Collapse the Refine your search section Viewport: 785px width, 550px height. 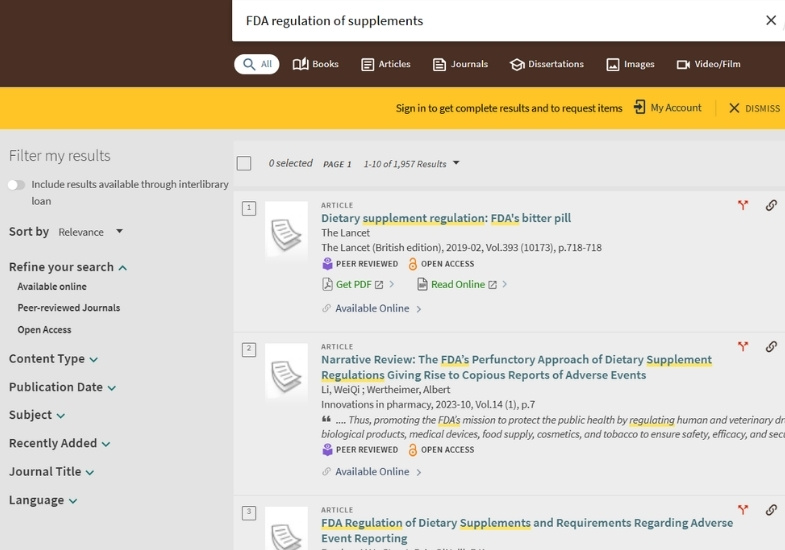point(68,267)
